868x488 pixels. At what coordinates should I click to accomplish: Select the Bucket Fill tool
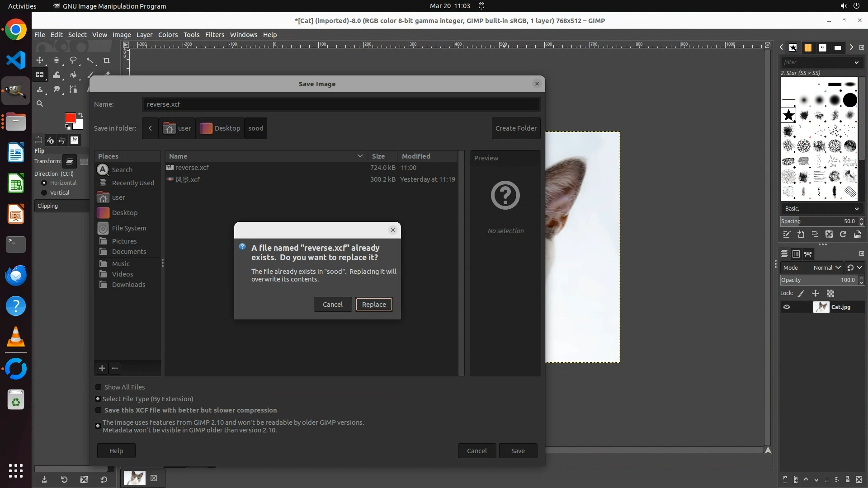point(73,75)
